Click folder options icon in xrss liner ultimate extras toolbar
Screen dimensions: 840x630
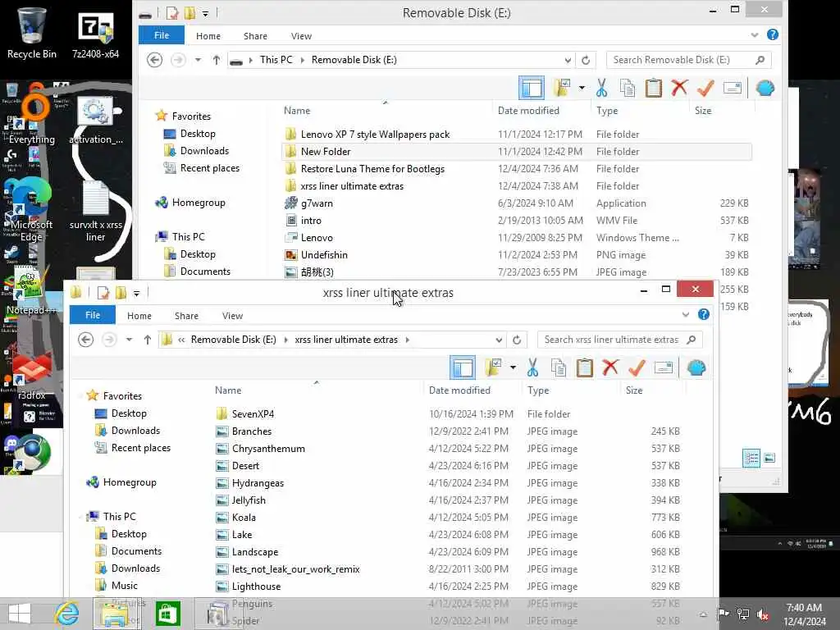pyautogui.click(x=493, y=367)
